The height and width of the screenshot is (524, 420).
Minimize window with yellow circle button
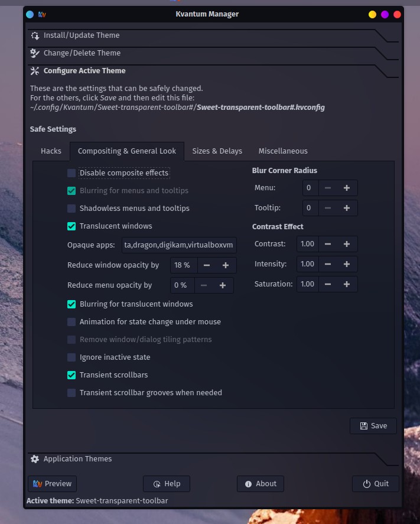tap(372, 14)
